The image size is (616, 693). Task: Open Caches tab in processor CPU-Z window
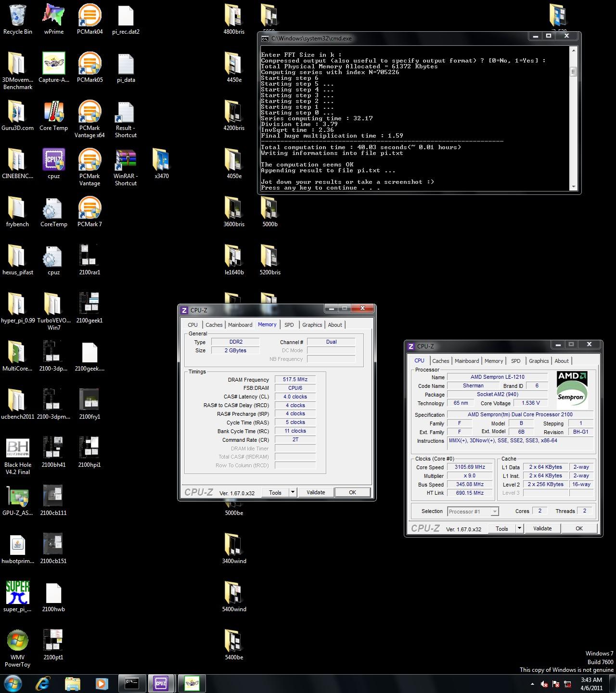[440, 361]
